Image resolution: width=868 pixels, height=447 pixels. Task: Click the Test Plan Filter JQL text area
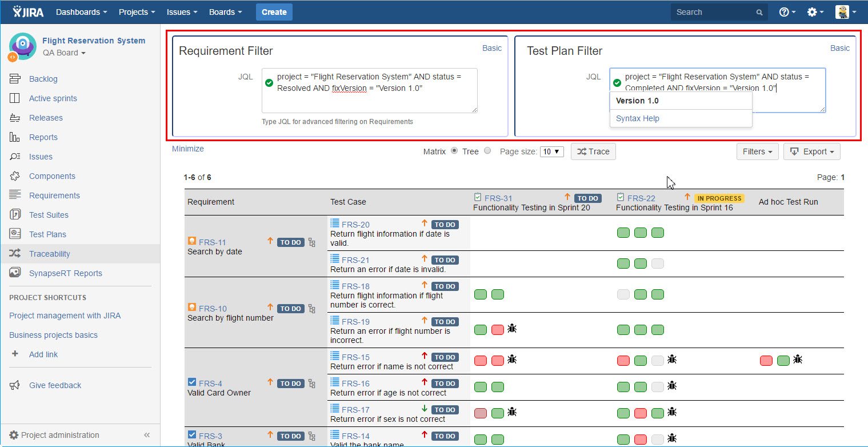pos(717,90)
